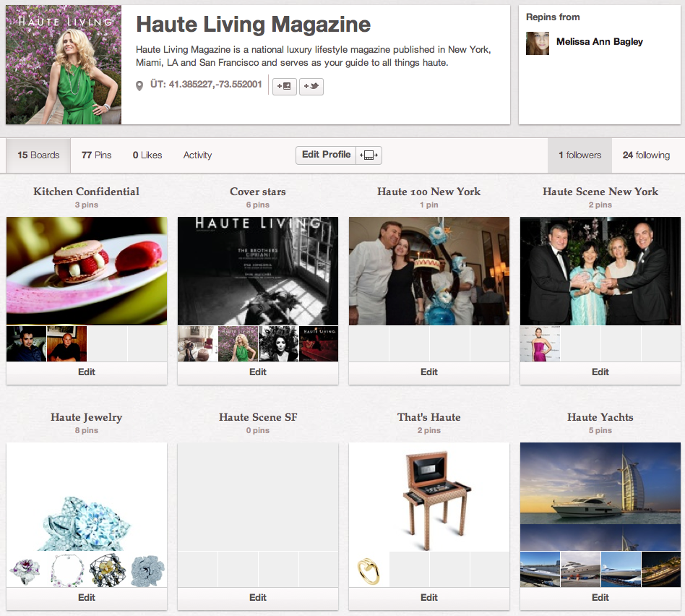Screen dimensions: 685x616
Task: Click the gold ring thumbnail in That's Haute
Action: click(369, 570)
